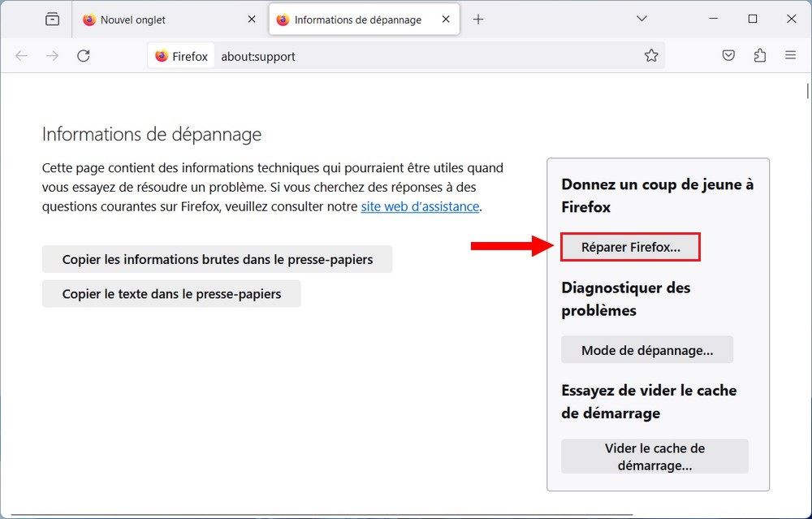Navigate back using the back arrow
The width and height of the screenshot is (812, 519).
[x=22, y=56]
